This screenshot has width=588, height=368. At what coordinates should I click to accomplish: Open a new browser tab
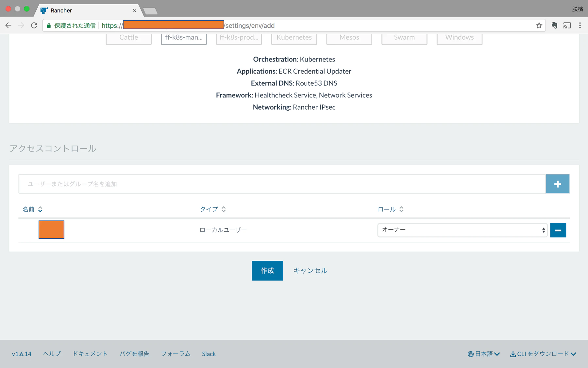coord(150,11)
